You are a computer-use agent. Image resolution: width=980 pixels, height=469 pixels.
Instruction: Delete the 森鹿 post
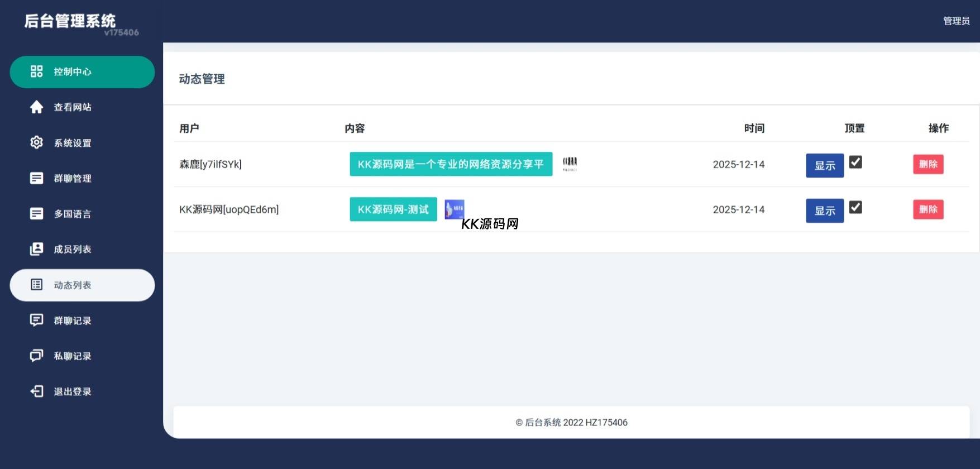pos(928,164)
